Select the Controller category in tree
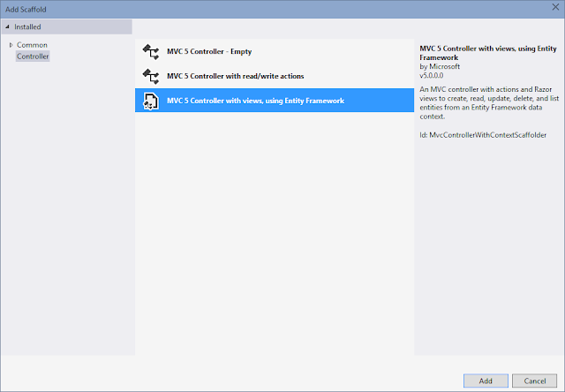 33,57
